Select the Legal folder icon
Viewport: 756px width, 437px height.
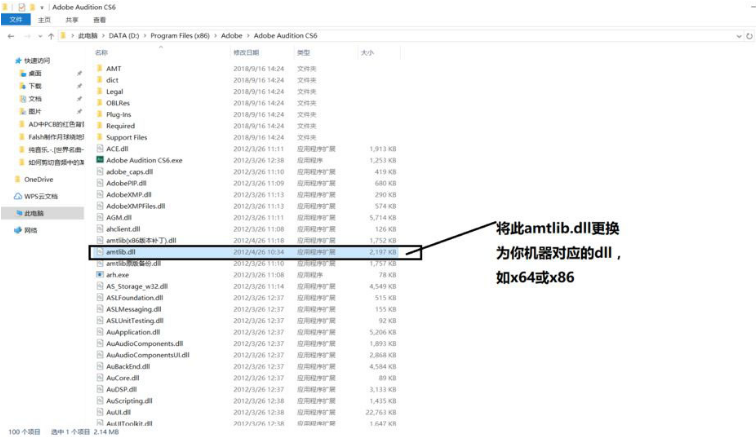pos(100,92)
